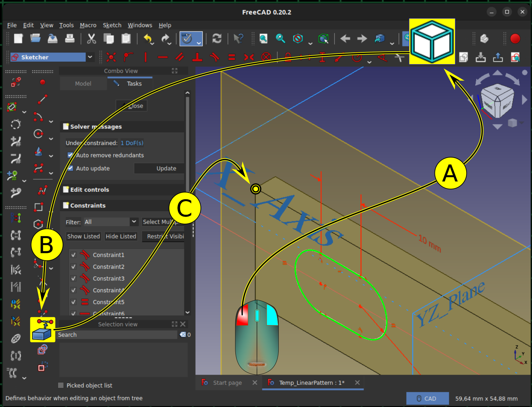Screen dimensions: 532x407
Task: Open the edit mode behavior dropdown arrow
Action: pos(199,43)
